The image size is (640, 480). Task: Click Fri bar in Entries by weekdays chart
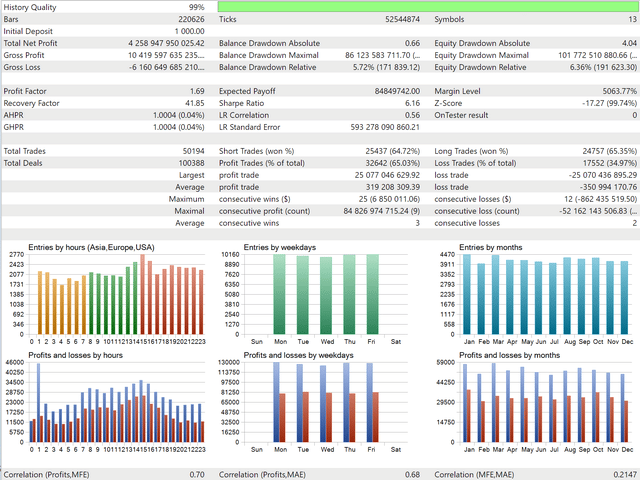[x=372, y=294]
